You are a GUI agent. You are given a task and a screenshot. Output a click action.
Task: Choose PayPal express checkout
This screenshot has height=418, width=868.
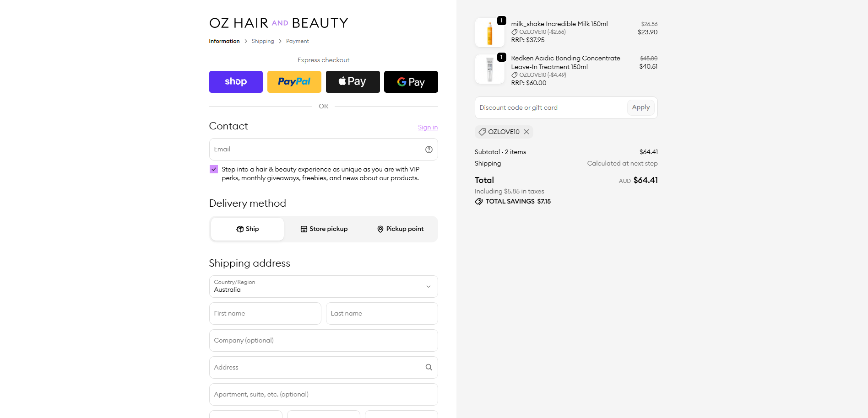pos(294,82)
